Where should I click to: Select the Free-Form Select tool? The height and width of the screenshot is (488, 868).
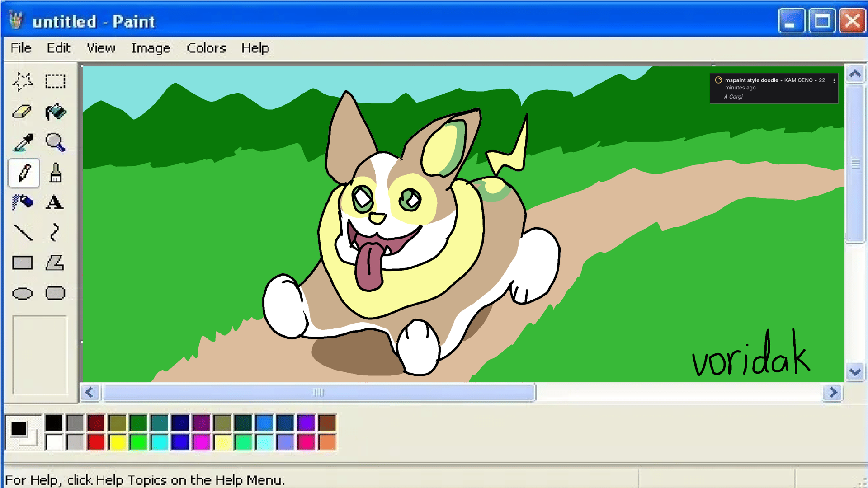tap(23, 82)
